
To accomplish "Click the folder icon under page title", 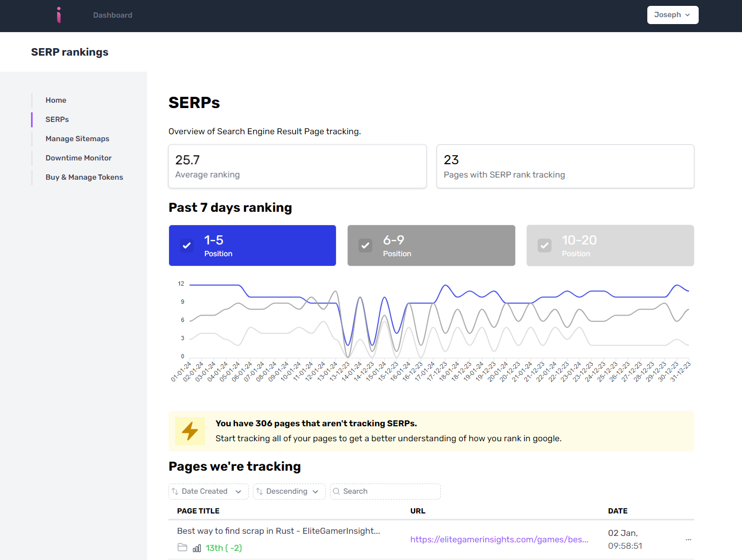I will pos(182,548).
